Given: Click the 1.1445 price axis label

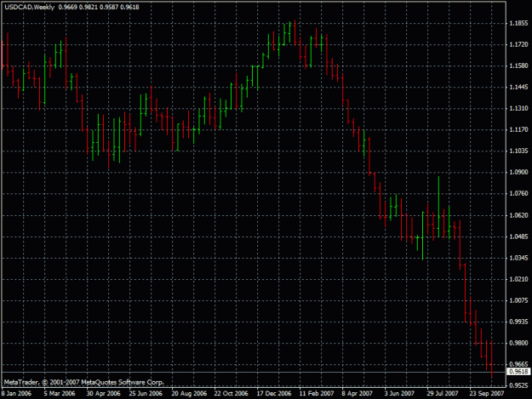Looking at the screenshot, I should (x=518, y=87).
